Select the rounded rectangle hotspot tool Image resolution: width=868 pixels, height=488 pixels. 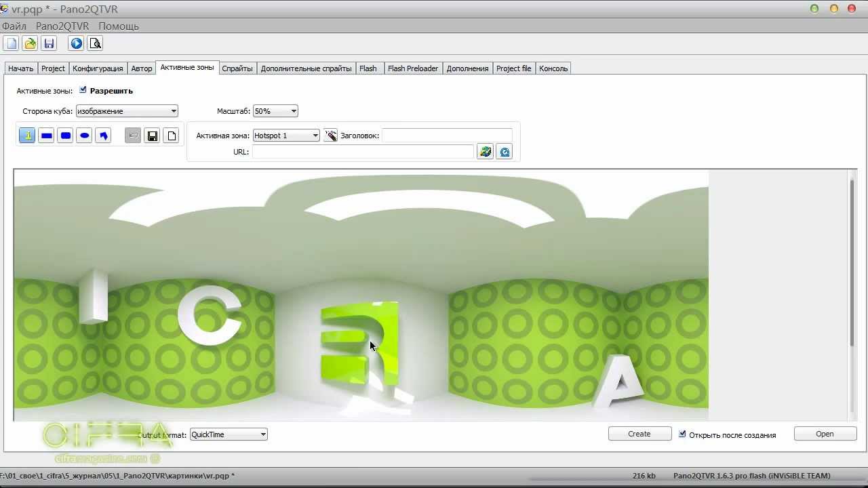[x=65, y=136]
